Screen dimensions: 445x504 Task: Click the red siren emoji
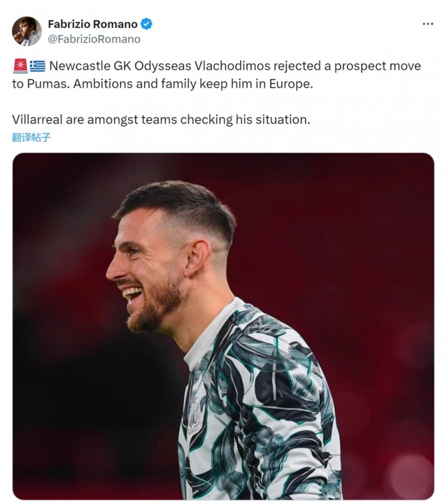coord(20,66)
